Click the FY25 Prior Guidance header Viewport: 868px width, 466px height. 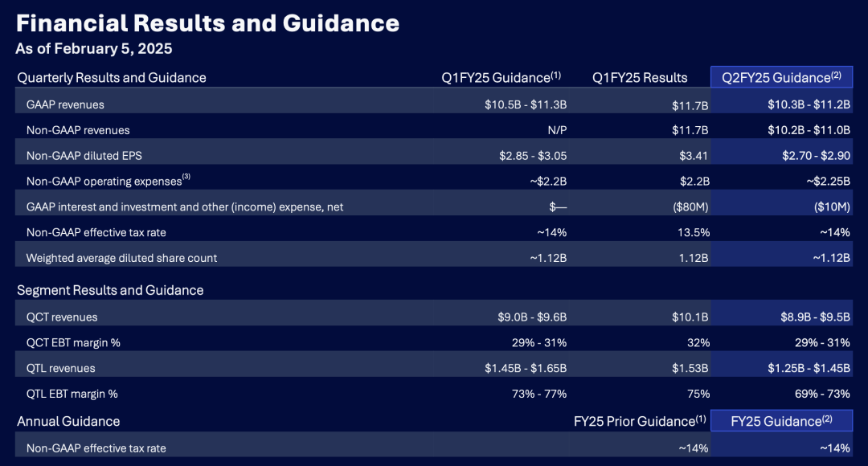[640, 421]
